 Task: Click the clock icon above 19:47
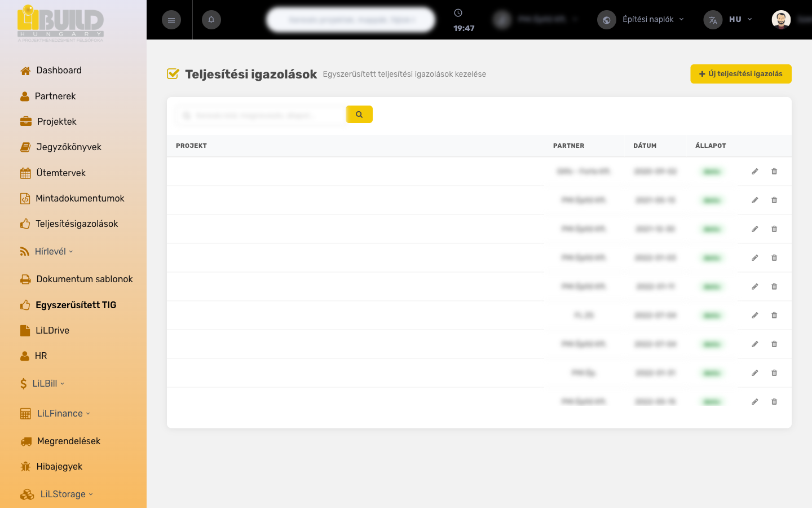458,13
